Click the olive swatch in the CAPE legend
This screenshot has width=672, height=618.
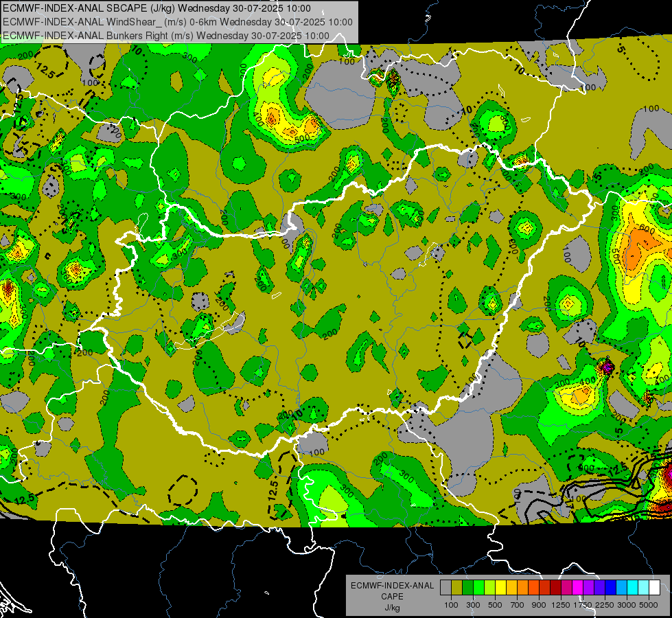[x=457, y=588]
